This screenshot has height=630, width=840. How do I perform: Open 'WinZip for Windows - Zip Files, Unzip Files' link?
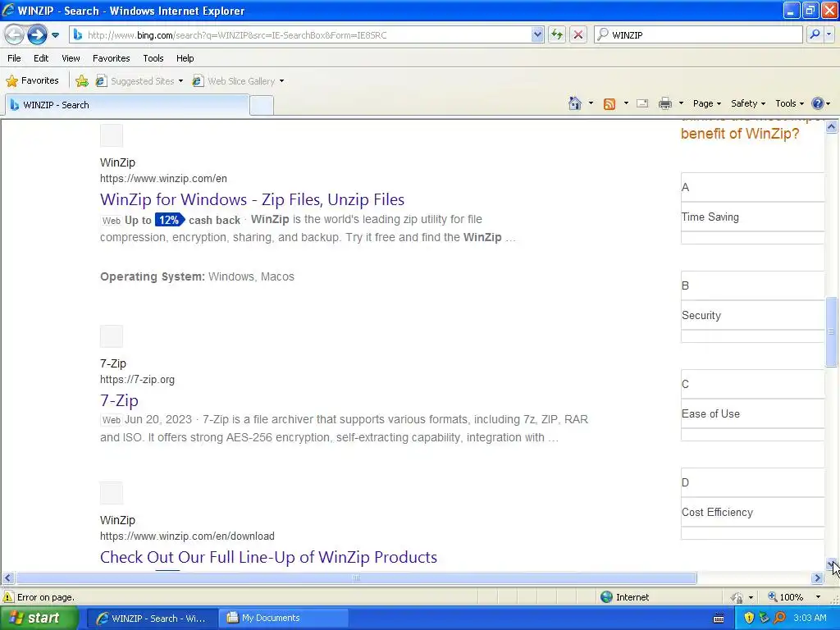(253, 199)
